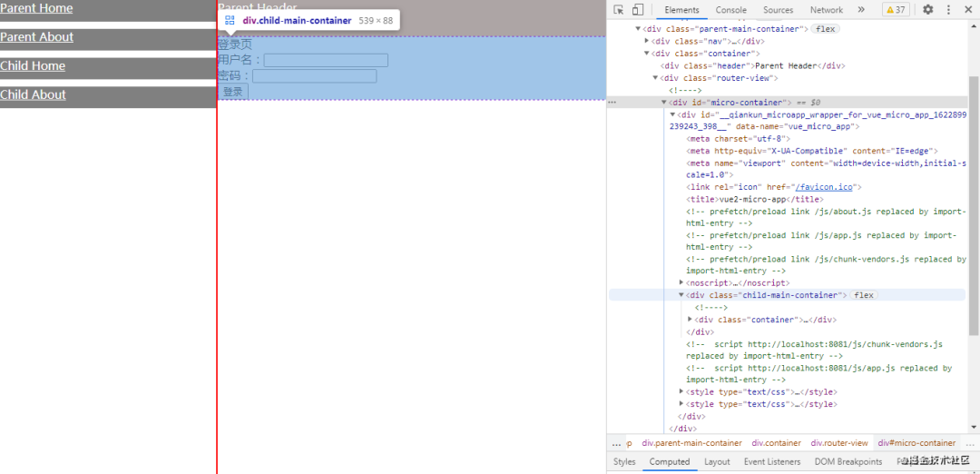Viewport: 980px width, 474px height.
Task: Show more DevTools tabs chevron
Action: coord(860,9)
